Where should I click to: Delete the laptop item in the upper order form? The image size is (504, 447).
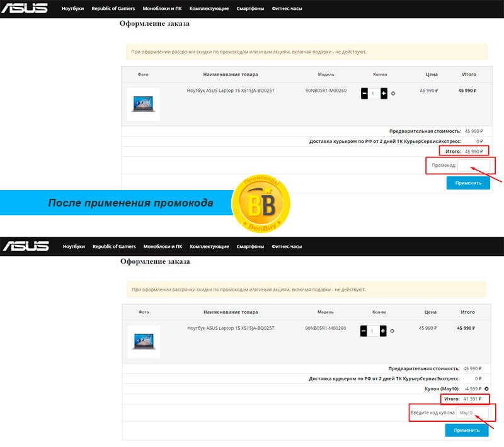pos(393,94)
